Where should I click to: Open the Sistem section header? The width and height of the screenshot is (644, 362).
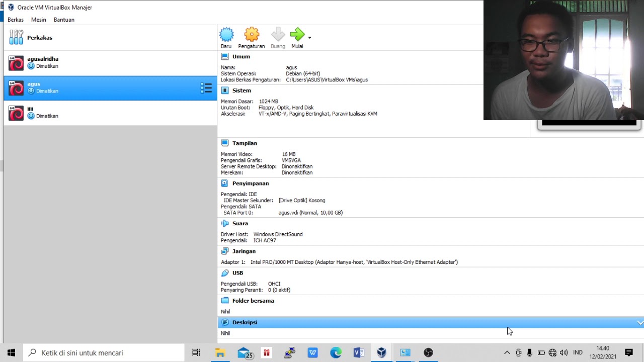242,90
